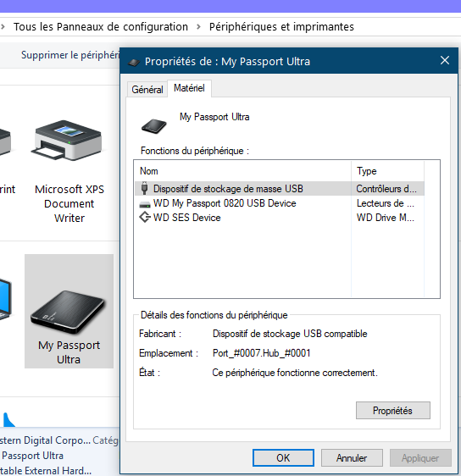Select the Microsoft XPS Document Writer printer
Viewport: 461px width, 476px height.
(69, 172)
